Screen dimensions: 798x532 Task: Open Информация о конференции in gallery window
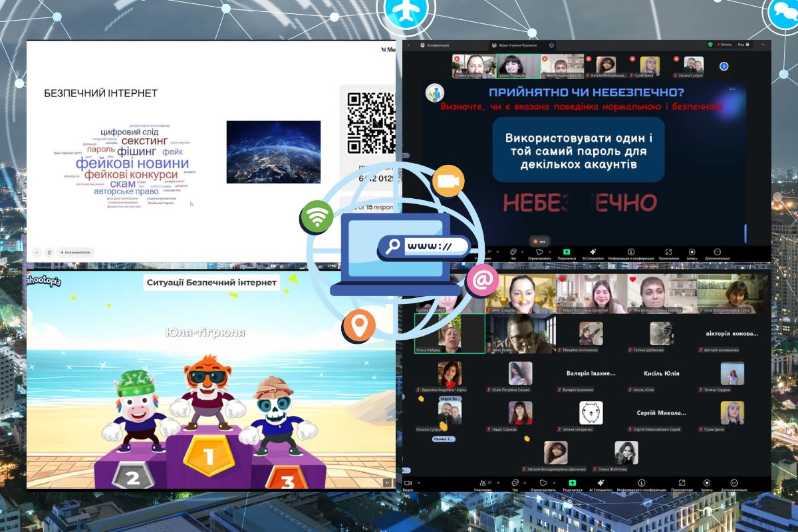point(642,483)
